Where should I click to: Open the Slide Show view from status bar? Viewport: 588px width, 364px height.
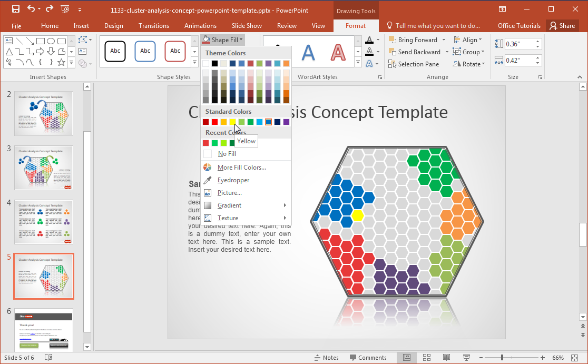point(466,357)
